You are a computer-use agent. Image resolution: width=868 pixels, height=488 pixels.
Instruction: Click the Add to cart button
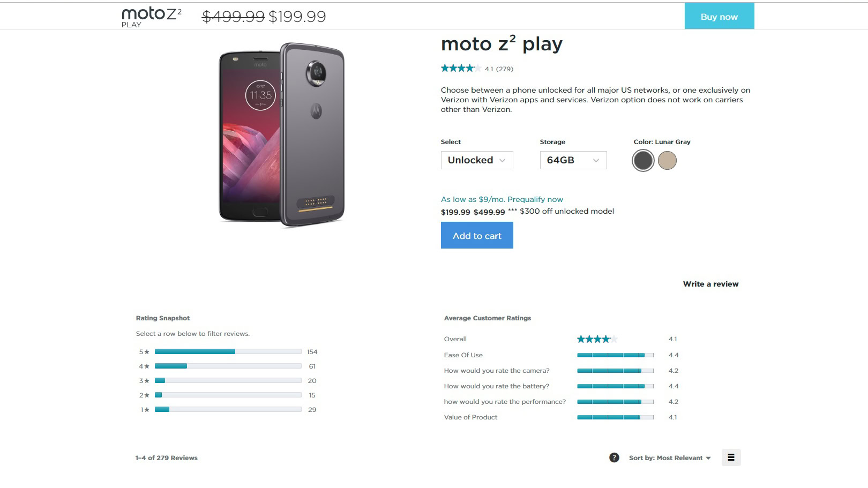[x=477, y=236]
